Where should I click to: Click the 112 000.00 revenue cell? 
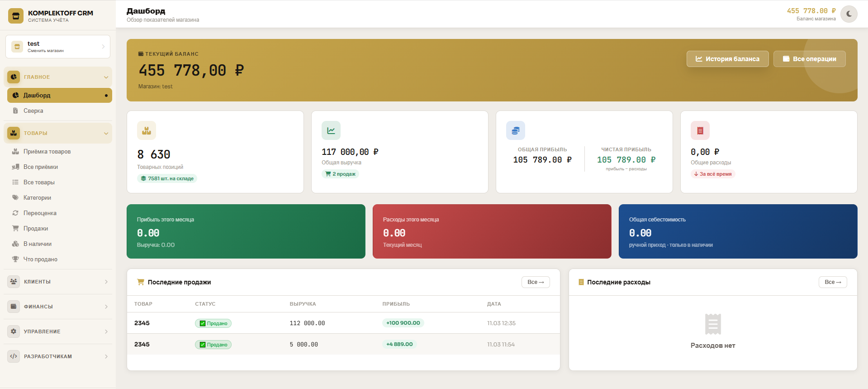click(307, 323)
